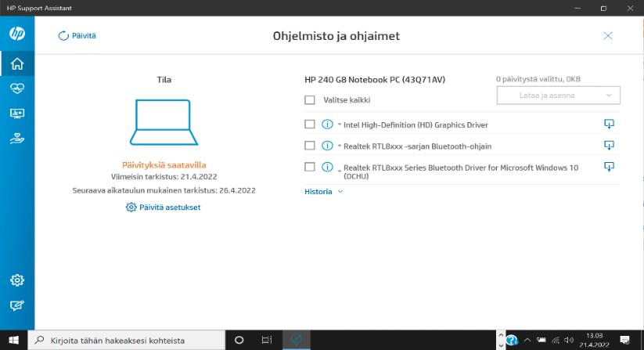Screen dimensions: 644x350
Task: Click Intel High-Definition (HD) Graphics Driver text
Action: [x=416, y=124]
